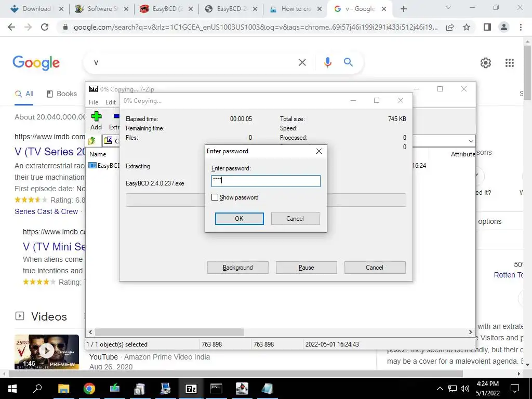Viewport: 532px width, 399px height.
Task: Open Chrome profile avatar
Action: point(504,27)
